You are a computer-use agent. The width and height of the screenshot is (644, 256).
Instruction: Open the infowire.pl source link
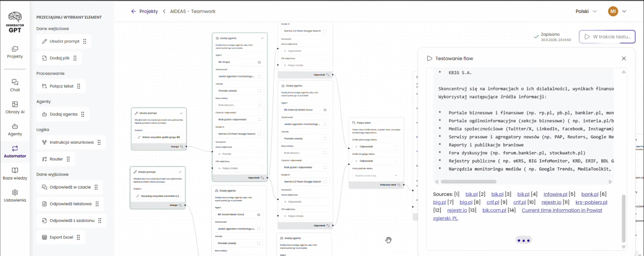pos(555,194)
